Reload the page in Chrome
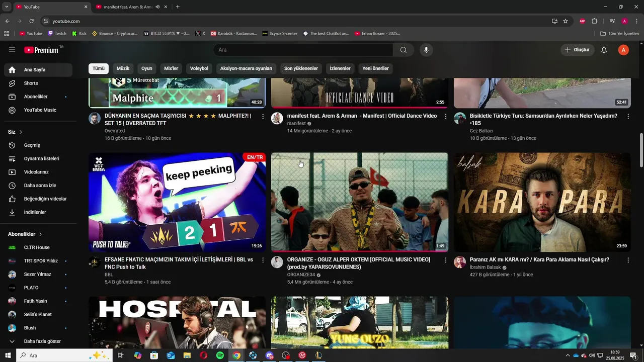 click(31, 21)
